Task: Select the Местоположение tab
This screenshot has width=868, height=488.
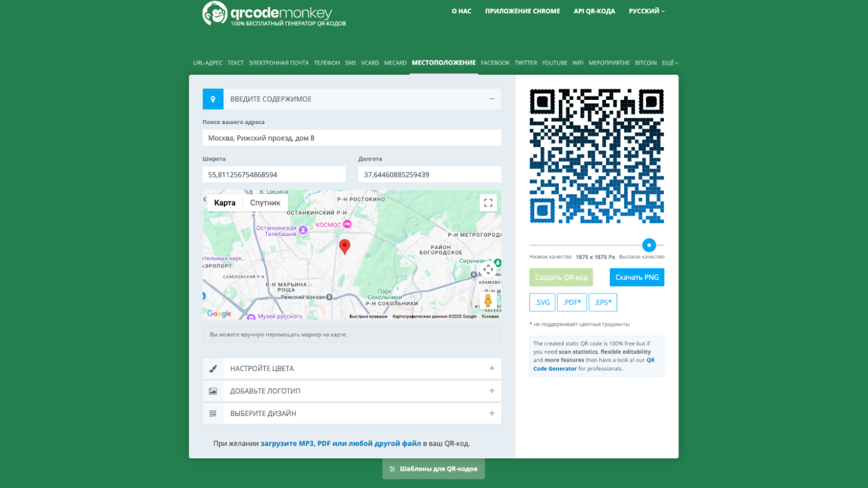Action: pyautogui.click(x=444, y=63)
